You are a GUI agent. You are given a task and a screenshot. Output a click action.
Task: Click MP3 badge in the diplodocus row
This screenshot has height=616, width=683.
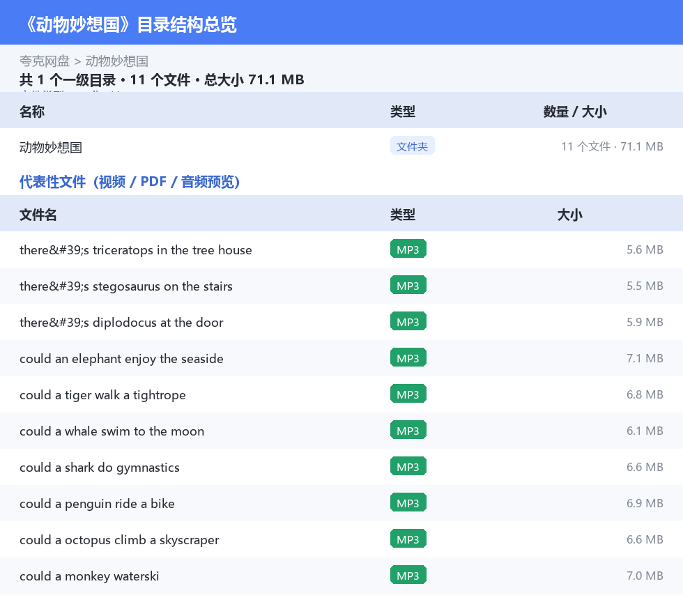(408, 321)
